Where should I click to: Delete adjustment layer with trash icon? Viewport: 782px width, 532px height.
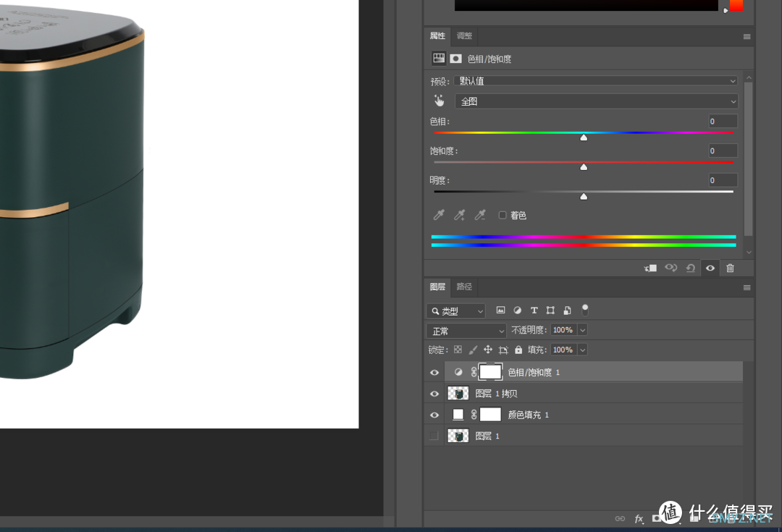(x=730, y=269)
